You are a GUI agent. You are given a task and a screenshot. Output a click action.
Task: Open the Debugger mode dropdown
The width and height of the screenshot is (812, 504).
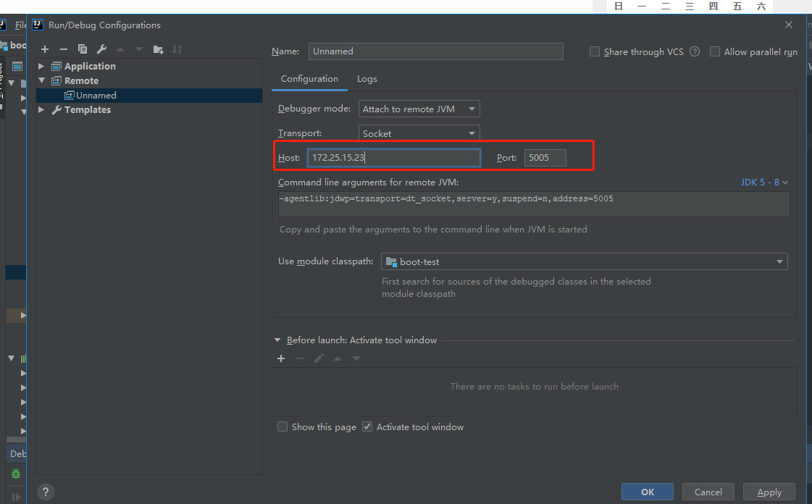(x=419, y=109)
